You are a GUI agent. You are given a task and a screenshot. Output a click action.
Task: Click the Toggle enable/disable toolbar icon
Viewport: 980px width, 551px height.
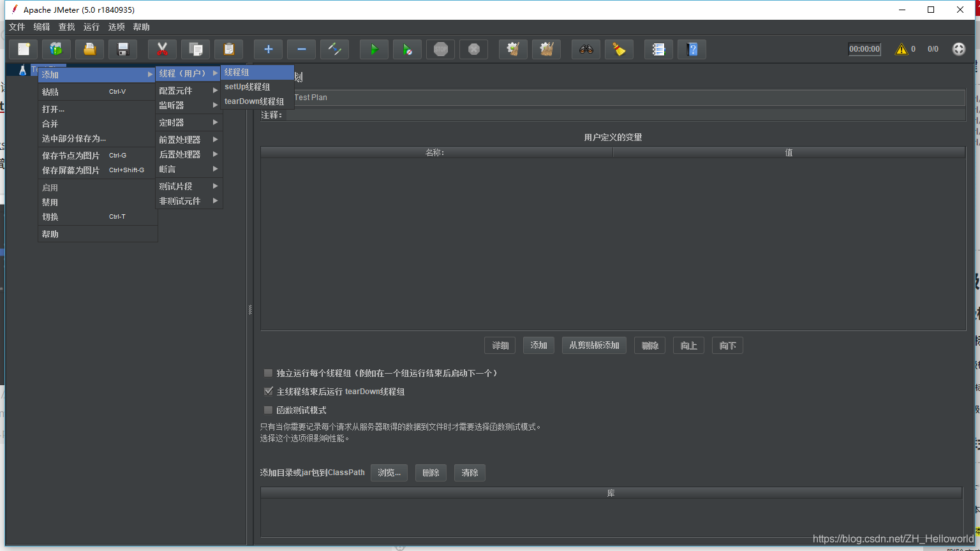(335, 49)
